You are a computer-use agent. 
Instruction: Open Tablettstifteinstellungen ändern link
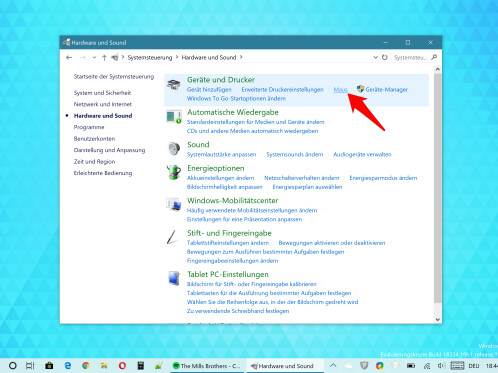228,243
